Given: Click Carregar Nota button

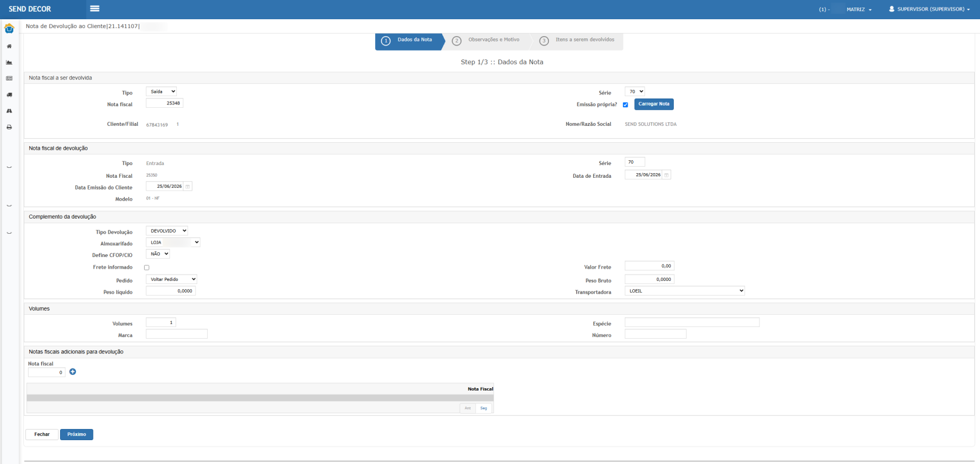Looking at the screenshot, I should pyautogui.click(x=654, y=104).
